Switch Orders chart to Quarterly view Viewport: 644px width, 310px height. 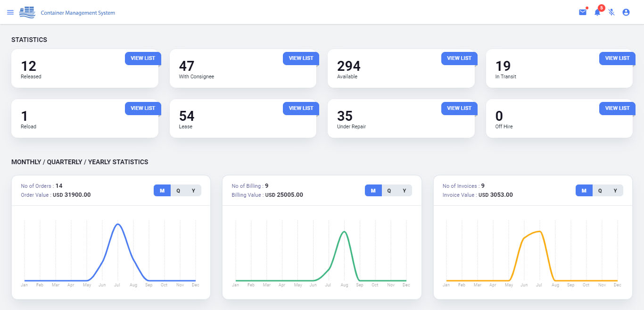coord(178,191)
